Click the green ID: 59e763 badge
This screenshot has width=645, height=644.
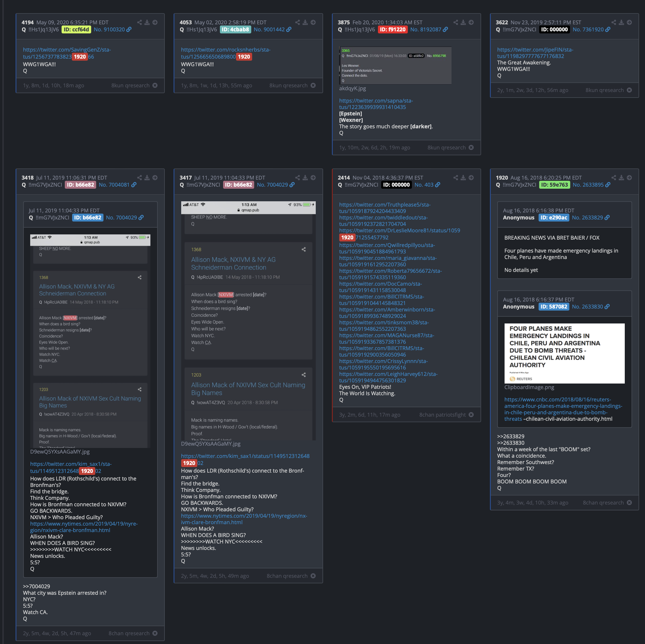(x=554, y=185)
